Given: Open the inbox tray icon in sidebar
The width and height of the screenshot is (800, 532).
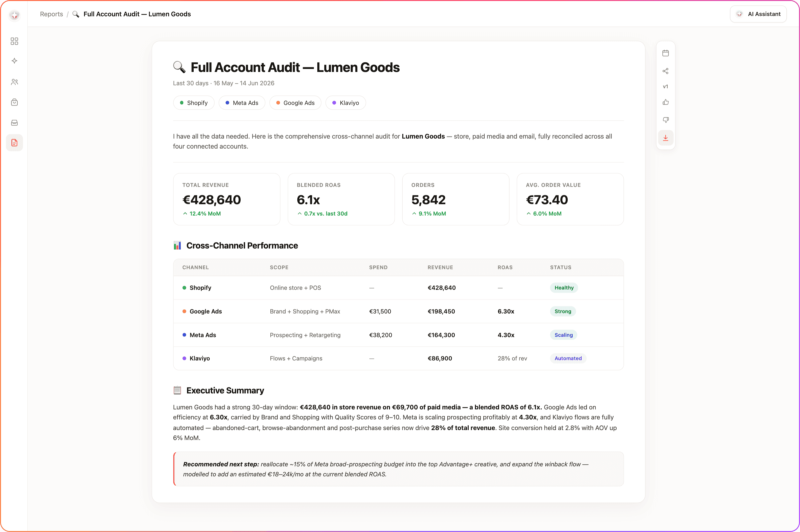Looking at the screenshot, I should click(x=14, y=123).
